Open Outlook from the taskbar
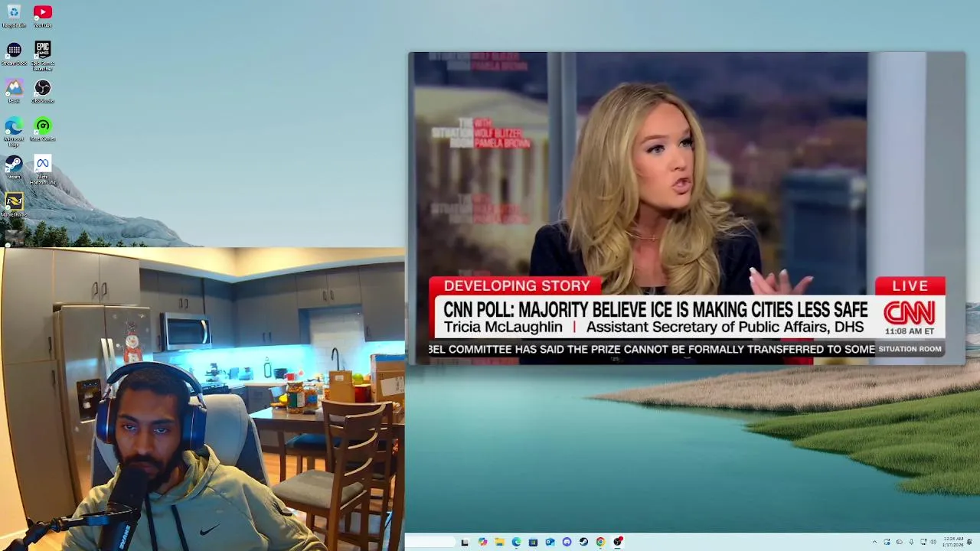The height and width of the screenshot is (551, 980). click(x=550, y=542)
